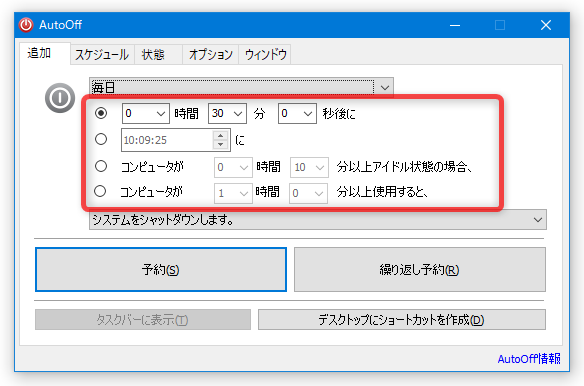Viewport: 584px width, 386px height.
Task: Open the countdown hours dropdown before 時間
Action: (146, 113)
